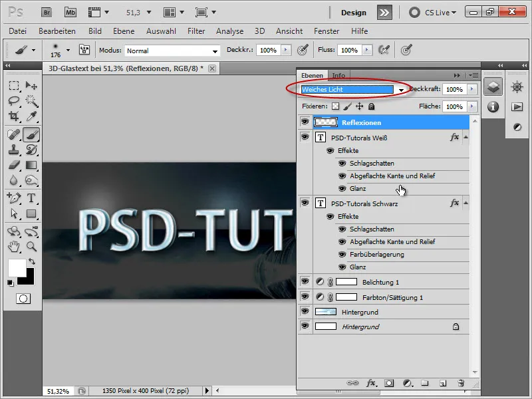Hide the PSD-Tutorals Schwarz text layer
Image resolution: width=532 pixels, height=399 pixels.
tap(305, 203)
